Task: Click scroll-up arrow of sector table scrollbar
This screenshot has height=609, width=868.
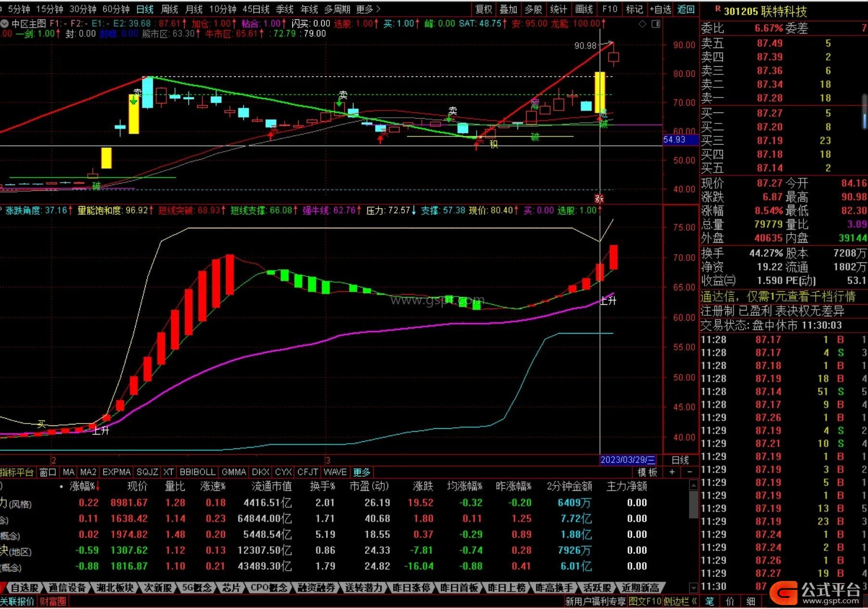Action: (693, 485)
